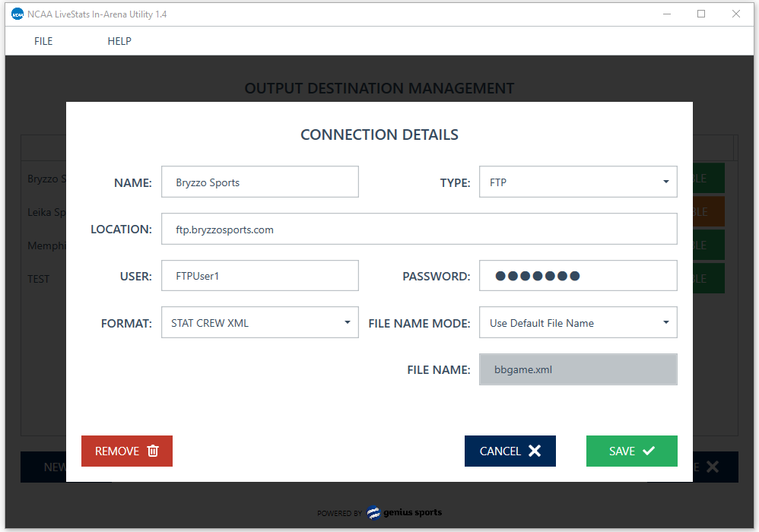Focus the PASSWORD input field
The height and width of the screenshot is (532, 759).
pyautogui.click(x=578, y=276)
